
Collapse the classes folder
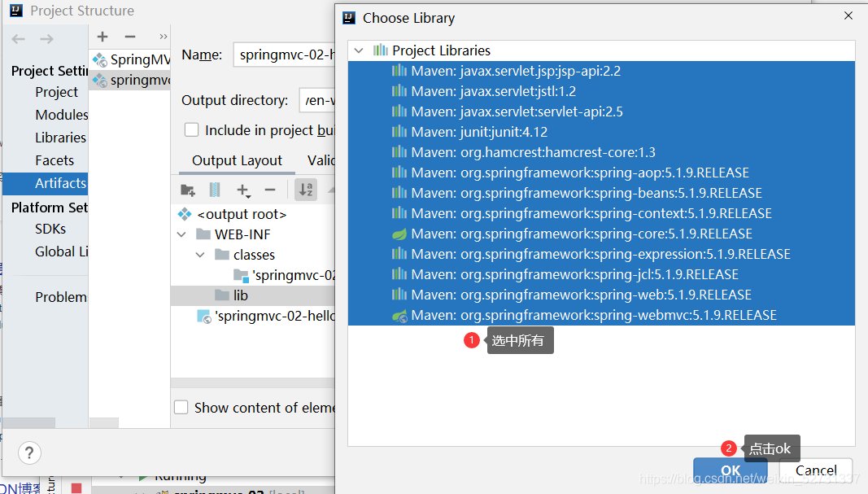(200, 256)
